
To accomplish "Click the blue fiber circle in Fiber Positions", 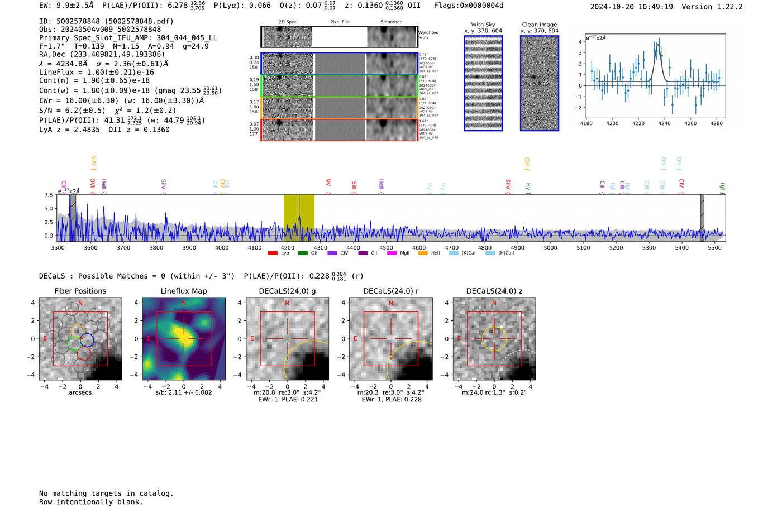I will 87,340.
